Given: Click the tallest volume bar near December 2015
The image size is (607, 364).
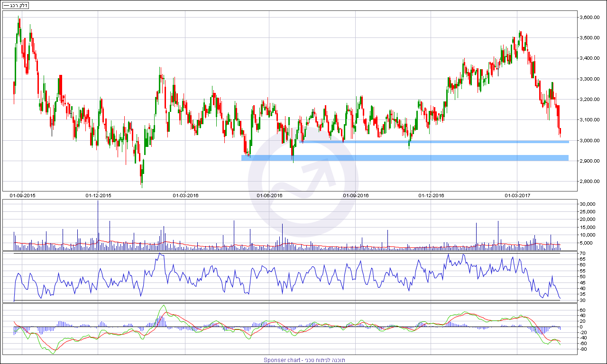Looking at the screenshot, I should 98,223.
